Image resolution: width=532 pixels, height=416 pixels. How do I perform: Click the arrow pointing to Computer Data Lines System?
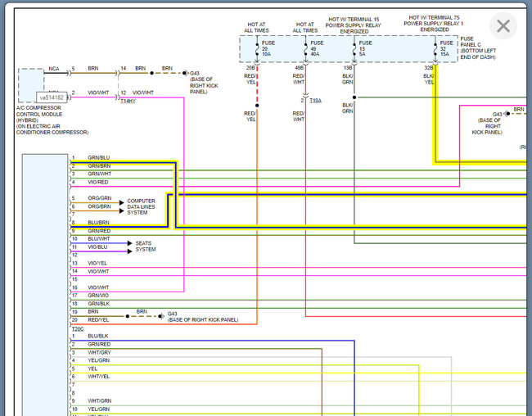coord(119,202)
